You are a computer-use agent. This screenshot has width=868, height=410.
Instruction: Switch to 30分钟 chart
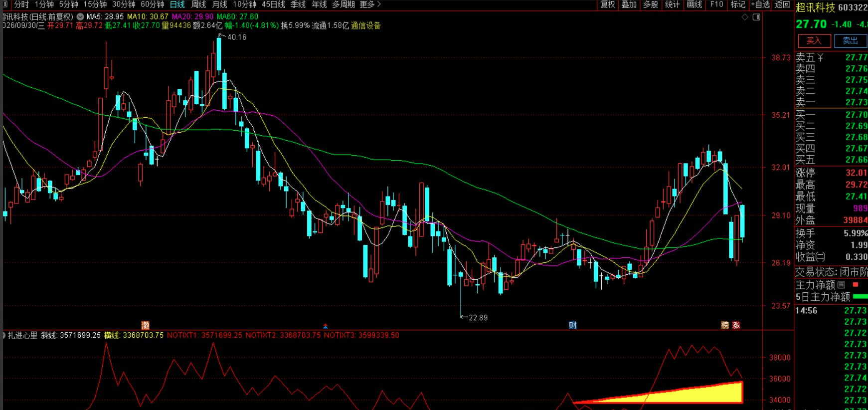pyautogui.click(x=124, y=4)
